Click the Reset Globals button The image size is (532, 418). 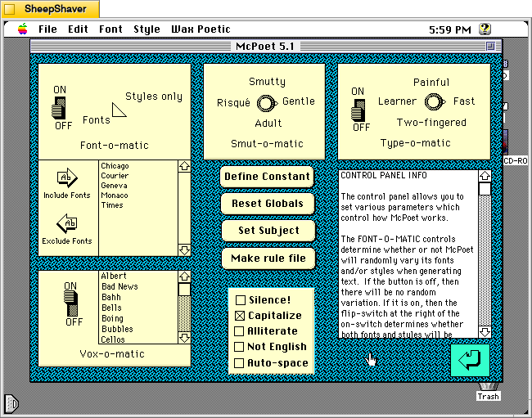tap(268, 204)
